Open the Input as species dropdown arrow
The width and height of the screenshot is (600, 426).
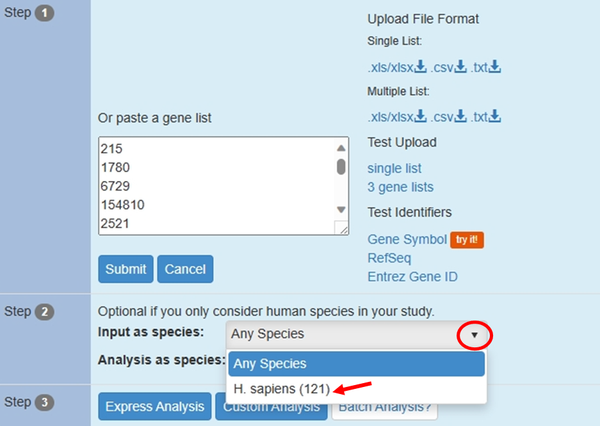click(x=474, y=334)
